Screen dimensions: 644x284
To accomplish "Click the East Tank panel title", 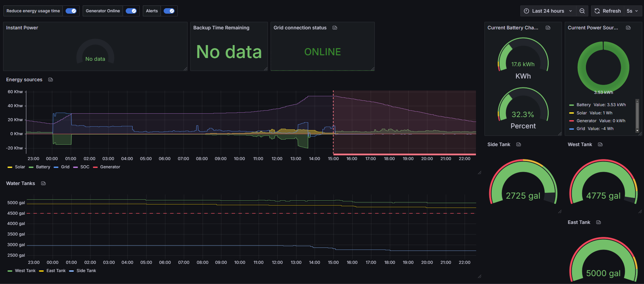I will point(579,222).
